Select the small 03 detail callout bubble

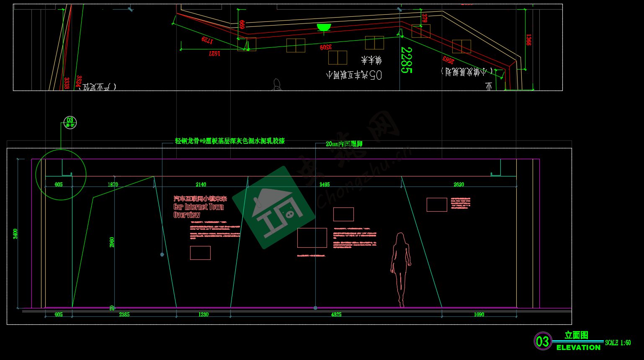point(70,122)
